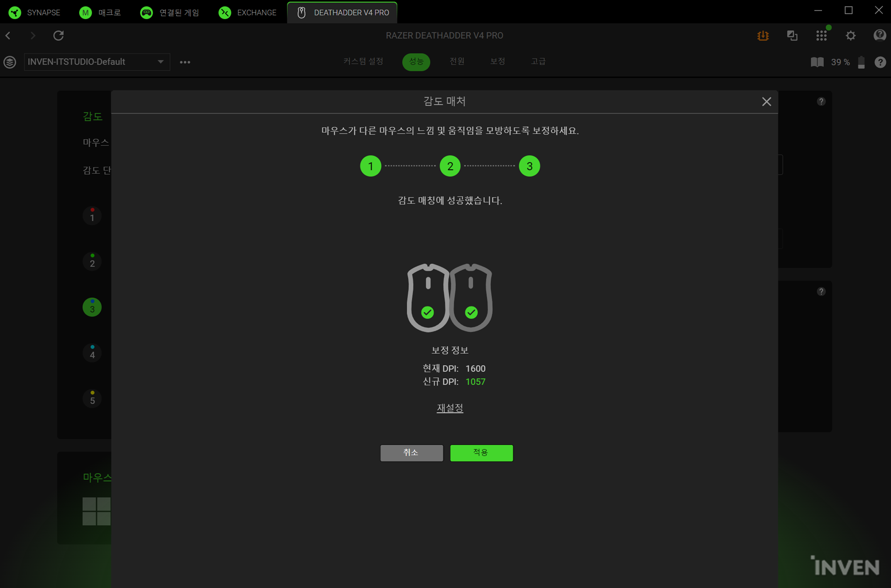Select the 성능 section
Screen dimensions: 891x588
point(416,61)
